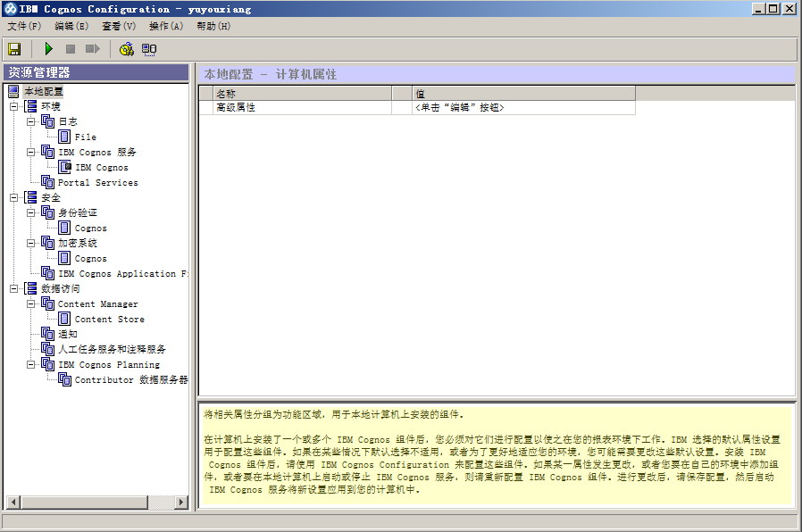Click the Content Store node icon

[64, 319]
